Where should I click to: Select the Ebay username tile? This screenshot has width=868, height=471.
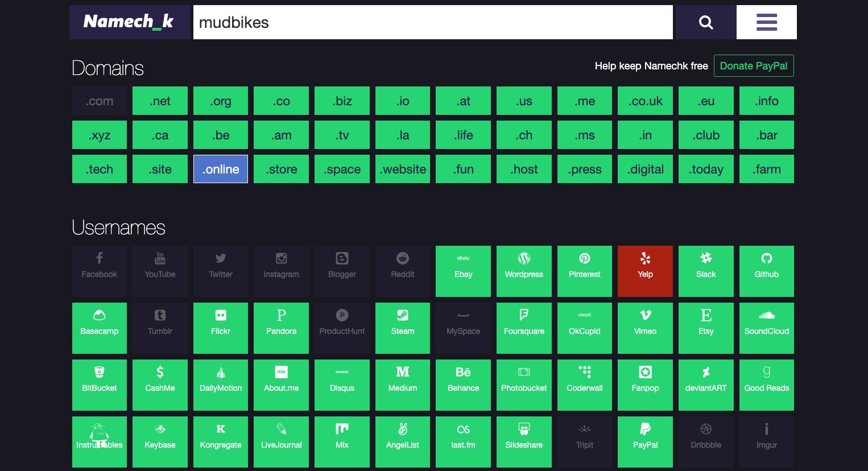coord(463,271)
